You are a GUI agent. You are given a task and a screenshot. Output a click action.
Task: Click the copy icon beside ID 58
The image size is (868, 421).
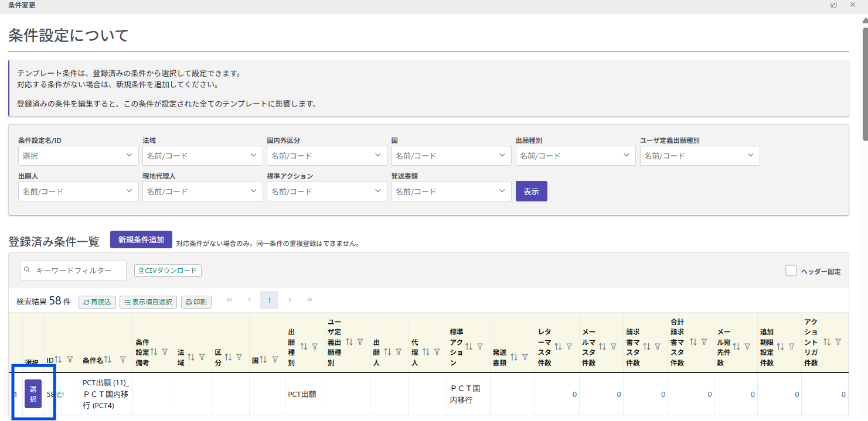60,395
